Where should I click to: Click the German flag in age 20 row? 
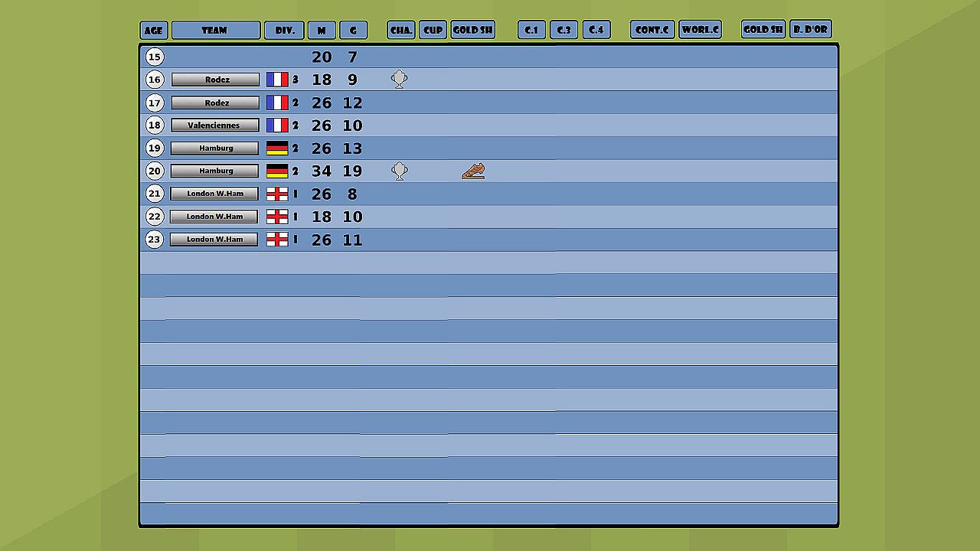tap(277, 171)
